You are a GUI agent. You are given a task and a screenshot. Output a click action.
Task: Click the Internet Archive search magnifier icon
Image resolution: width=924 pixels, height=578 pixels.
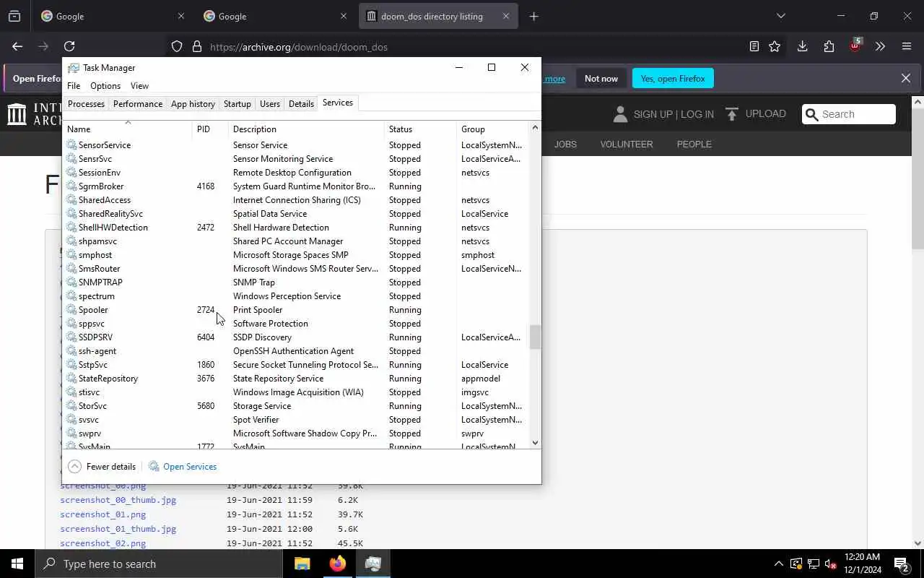click(812, 114)
